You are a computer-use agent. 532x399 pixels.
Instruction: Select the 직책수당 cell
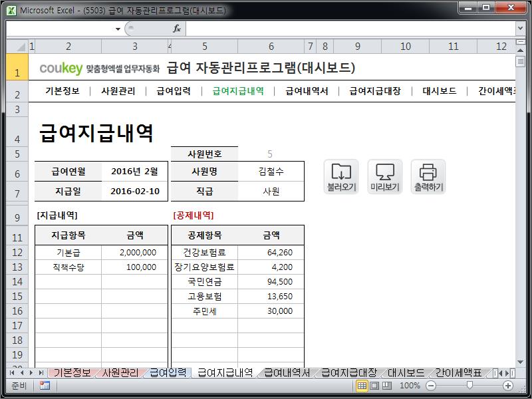point(68,267)
